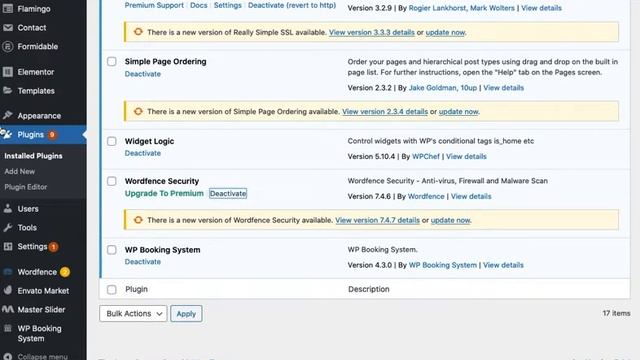The image size is (640, 360).
Task: Deactivate Widget Logic plugin
Action: click(x=142, y=153)
